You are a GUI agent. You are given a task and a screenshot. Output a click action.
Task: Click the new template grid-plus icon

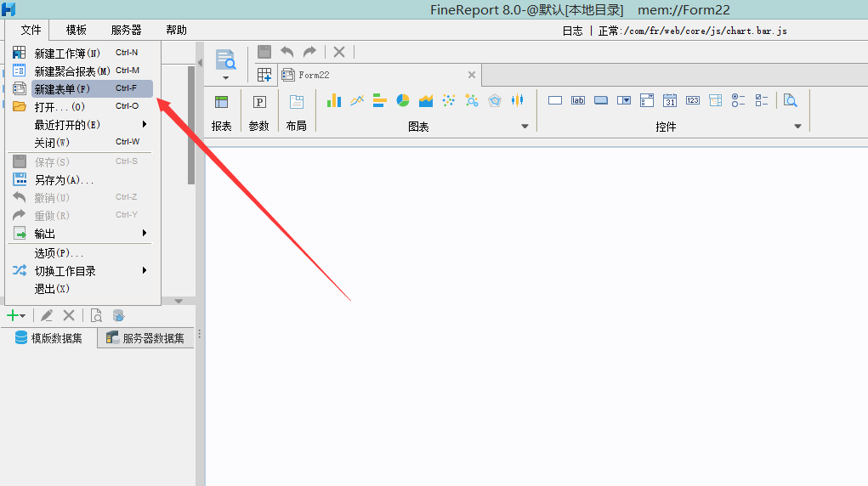[x=264, y=75]
